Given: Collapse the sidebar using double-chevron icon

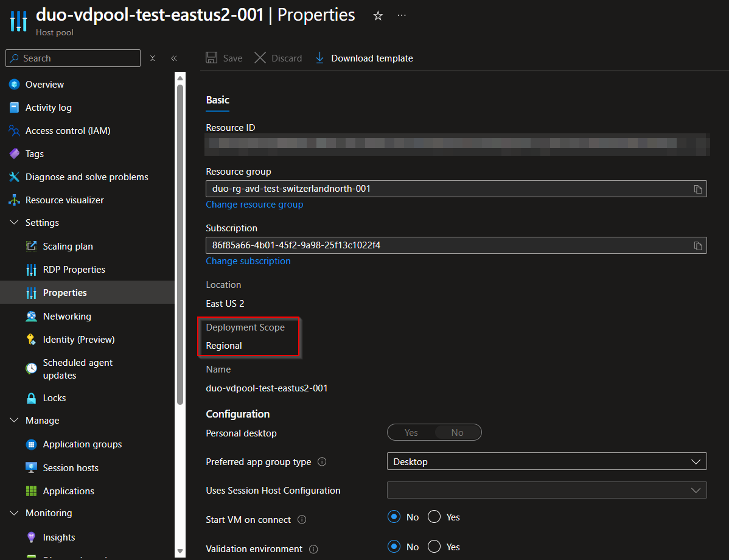Looking at the screenshot, I should 174,58.
